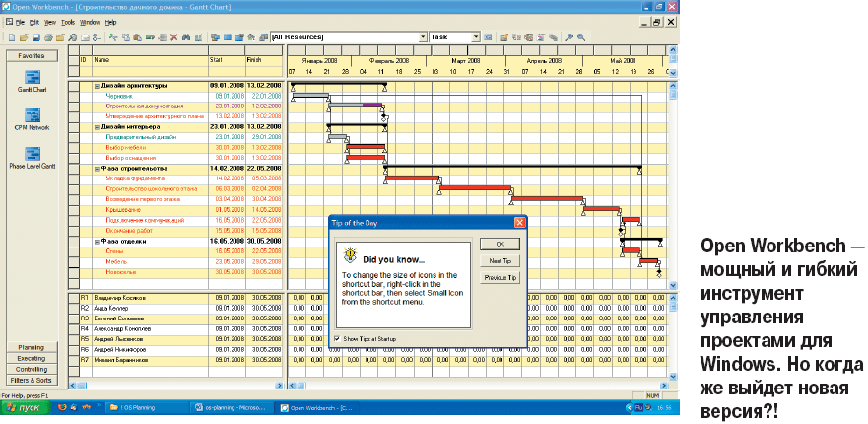Click the green arrow toolbar icon
The height and width of the screenshot is (424, 868).
[x=150, y=37]
